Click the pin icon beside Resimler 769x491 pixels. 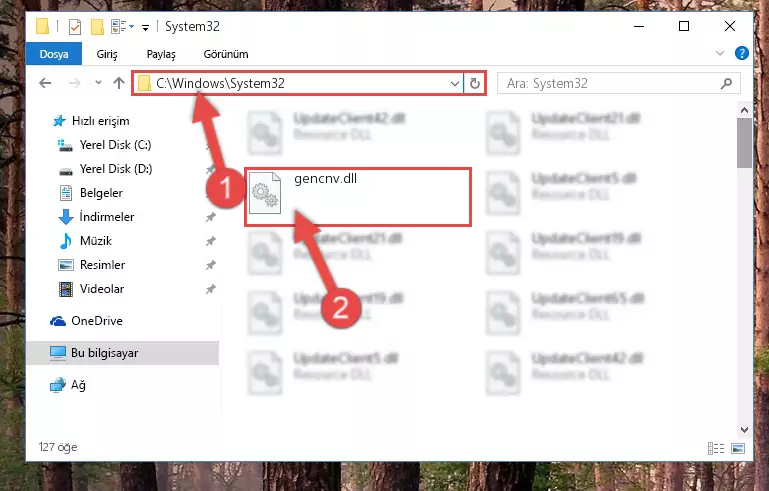pos(210,265)
